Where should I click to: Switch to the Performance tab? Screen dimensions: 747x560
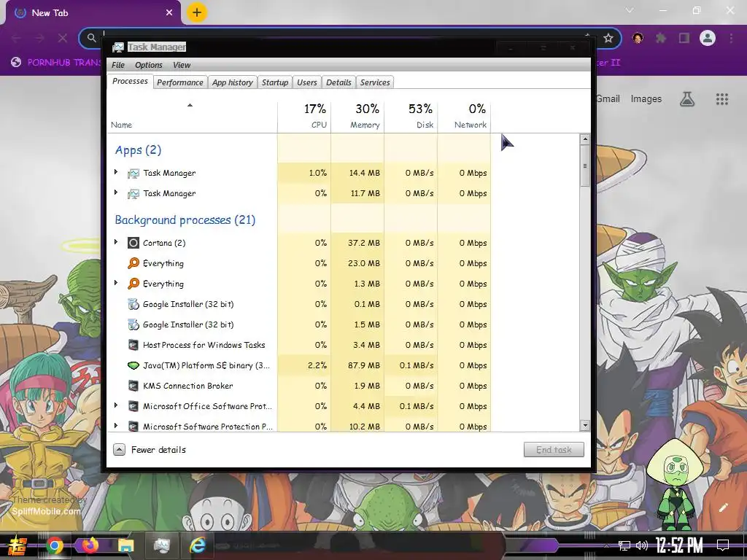[x=180, y=82]
